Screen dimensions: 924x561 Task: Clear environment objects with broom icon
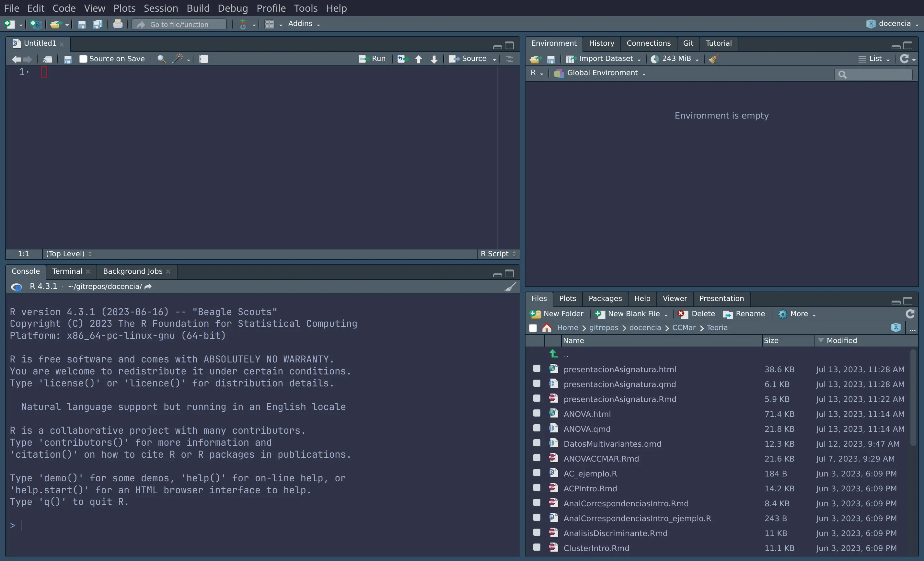click(x=714, y=59)
